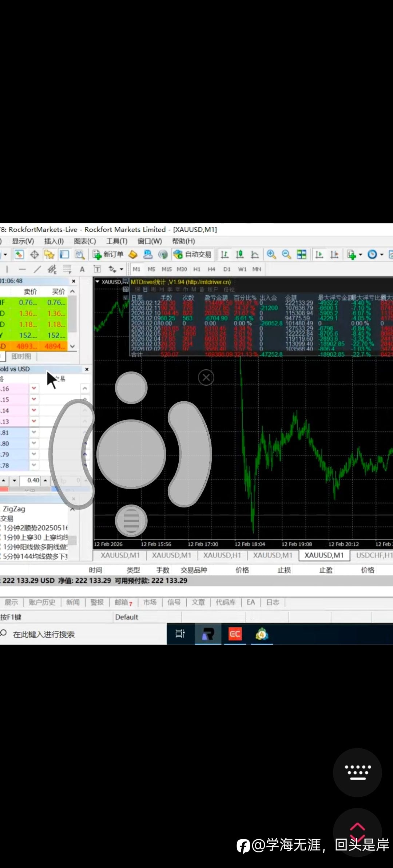Select the M5 timeframe

151,269
